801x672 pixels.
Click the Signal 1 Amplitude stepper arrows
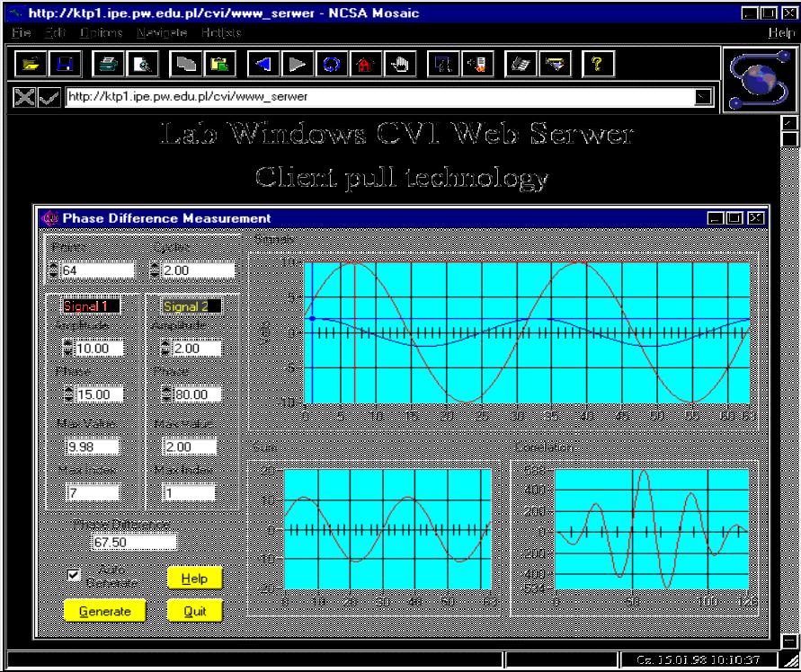(68, 348)
